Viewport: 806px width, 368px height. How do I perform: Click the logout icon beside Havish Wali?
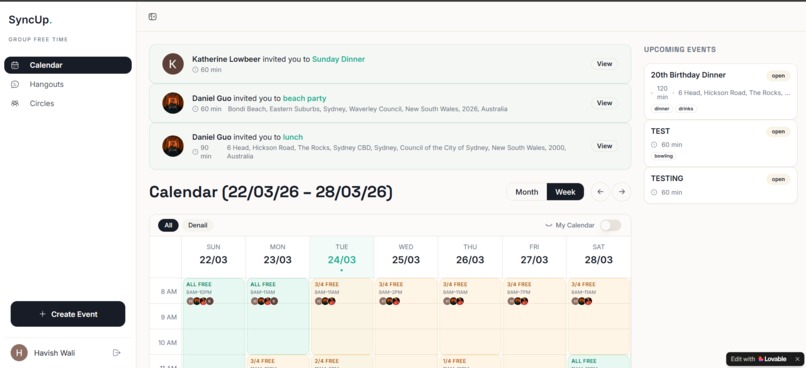pyautogui.click(x=116, y=353)
